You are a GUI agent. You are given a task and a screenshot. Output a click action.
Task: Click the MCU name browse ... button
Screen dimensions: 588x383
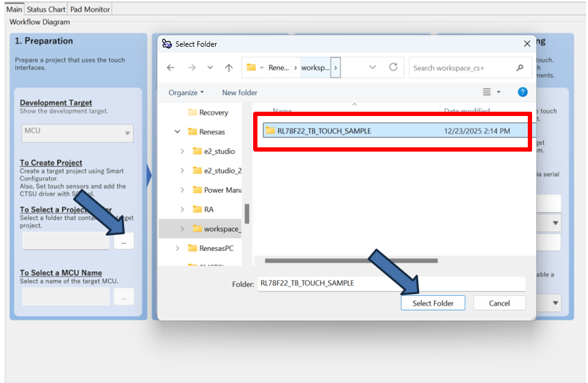coord(123,297)
